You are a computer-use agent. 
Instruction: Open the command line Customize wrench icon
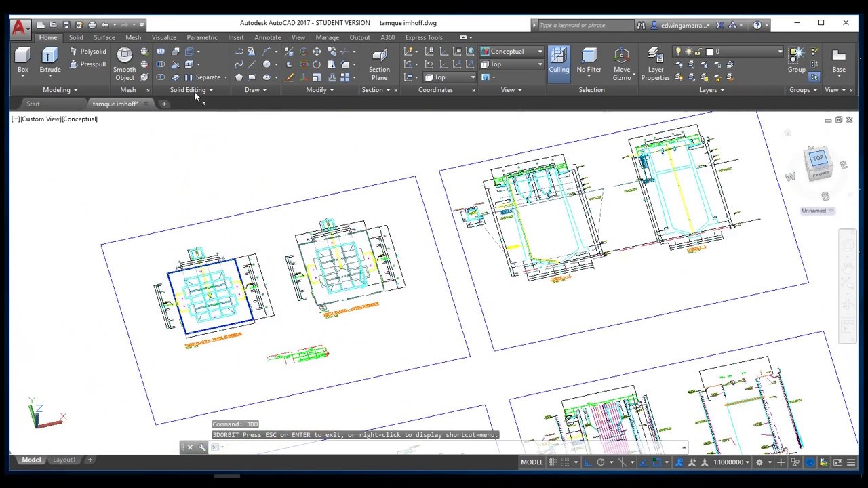point(202,447)
